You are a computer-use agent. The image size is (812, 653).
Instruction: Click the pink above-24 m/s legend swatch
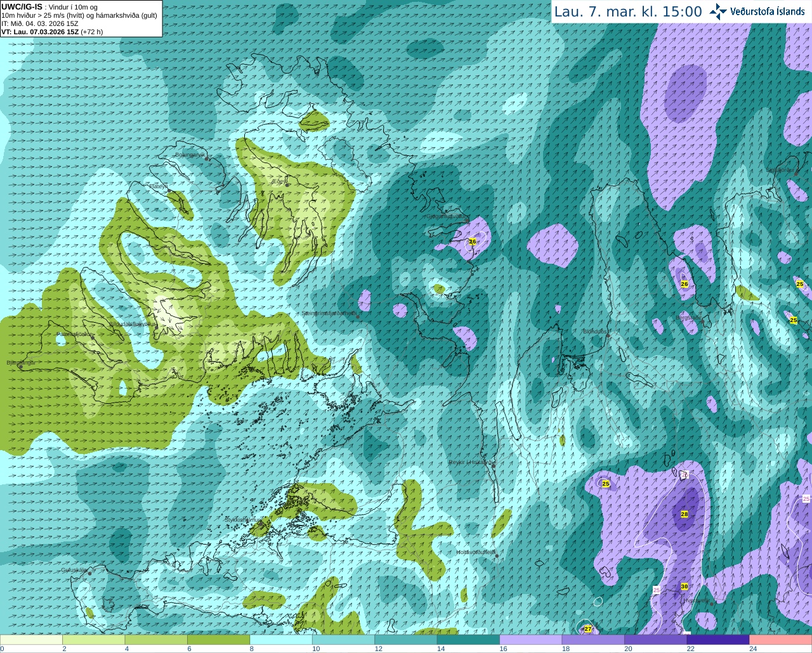click(x=780, y=639)
